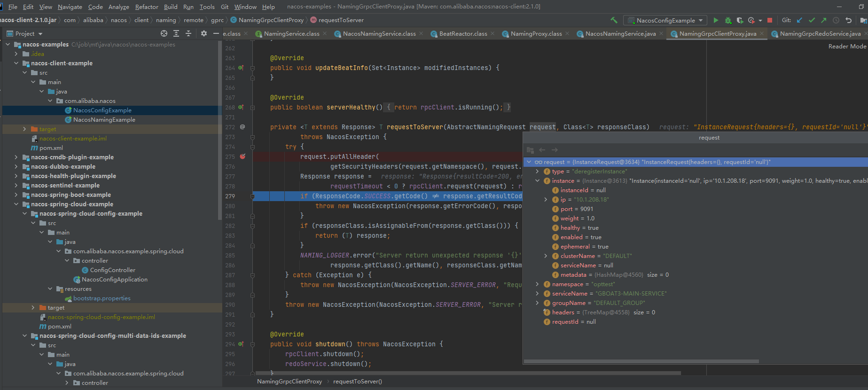
Task: Run with coverage shield icon
Action: (740, 20)
